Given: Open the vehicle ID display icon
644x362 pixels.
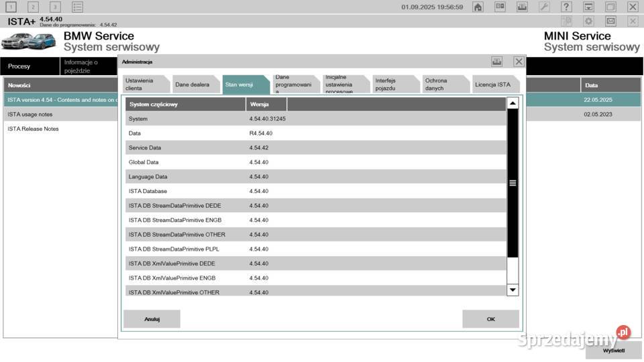Looking at the screenshot, I should (x=500, y=7).
